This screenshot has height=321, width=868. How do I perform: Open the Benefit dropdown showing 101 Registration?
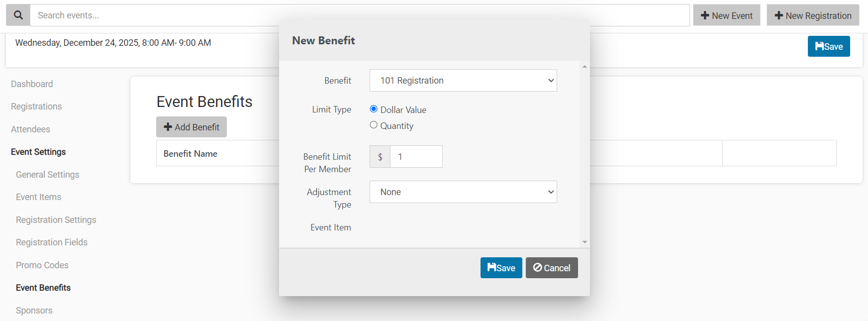tap(463, 80)
